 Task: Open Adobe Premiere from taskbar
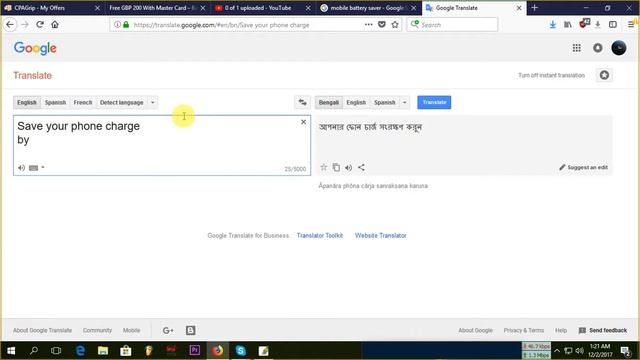195,351
